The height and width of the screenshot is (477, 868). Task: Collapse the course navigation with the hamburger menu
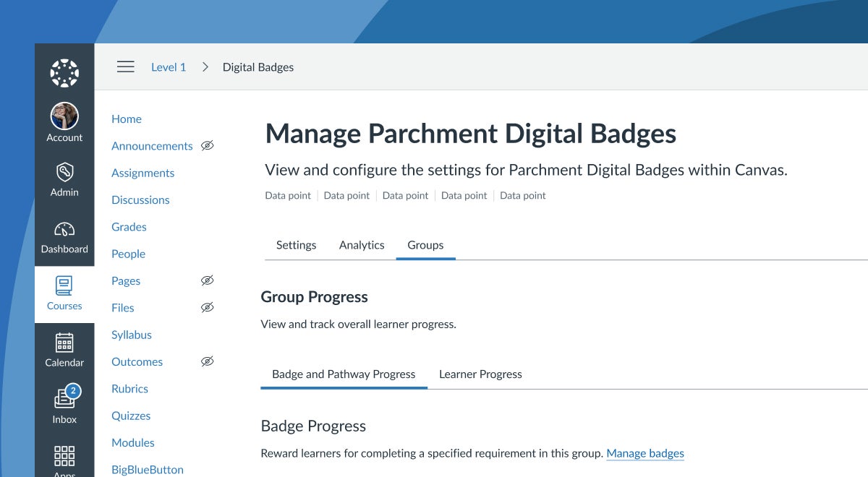click(126, 66)
